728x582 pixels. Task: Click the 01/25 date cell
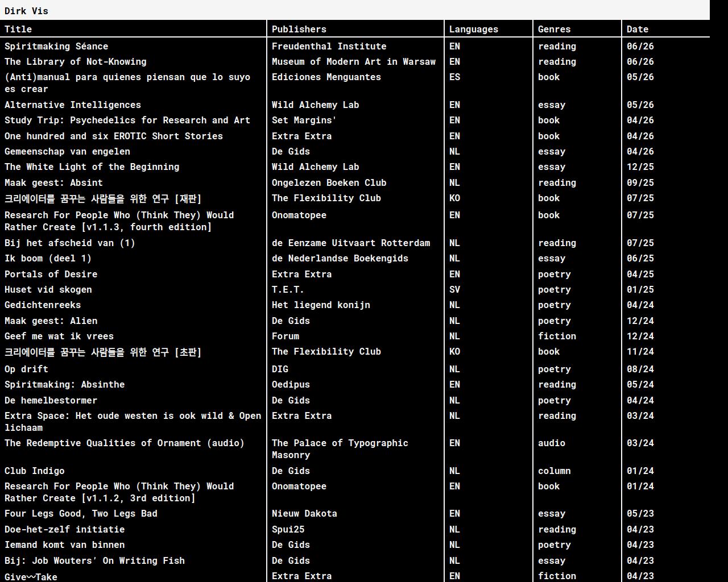tap(640, 289)
